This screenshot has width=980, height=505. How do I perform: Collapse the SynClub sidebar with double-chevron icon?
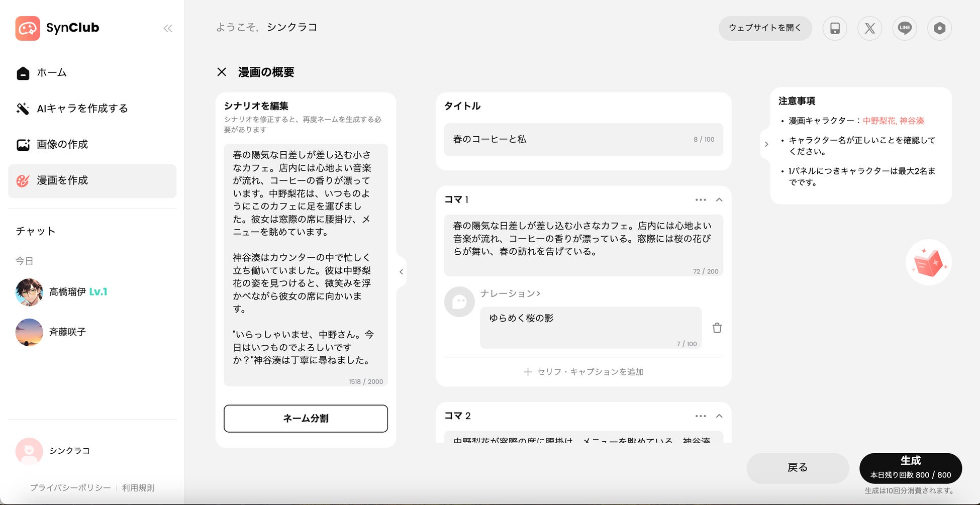pyautogui.click(x=168, y=29)
